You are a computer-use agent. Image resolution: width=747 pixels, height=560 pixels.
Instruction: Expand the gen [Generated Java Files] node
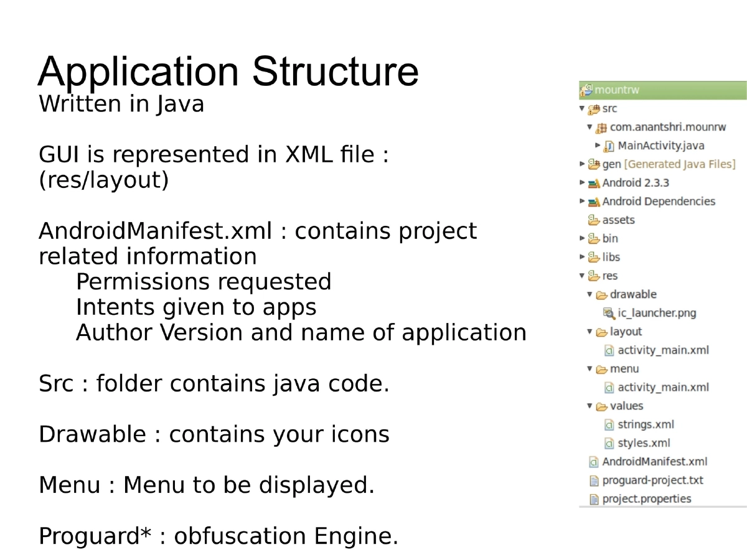pos(582,164)
